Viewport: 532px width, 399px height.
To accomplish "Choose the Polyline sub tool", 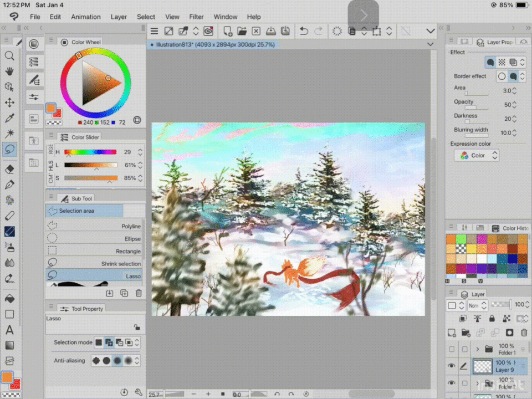I will tap(94, 226).
